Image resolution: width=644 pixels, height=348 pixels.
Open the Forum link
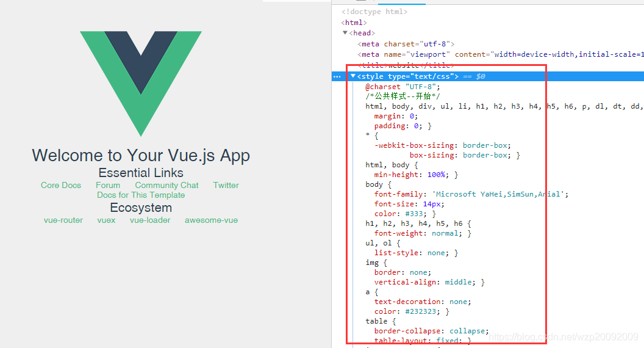(108, 185)
